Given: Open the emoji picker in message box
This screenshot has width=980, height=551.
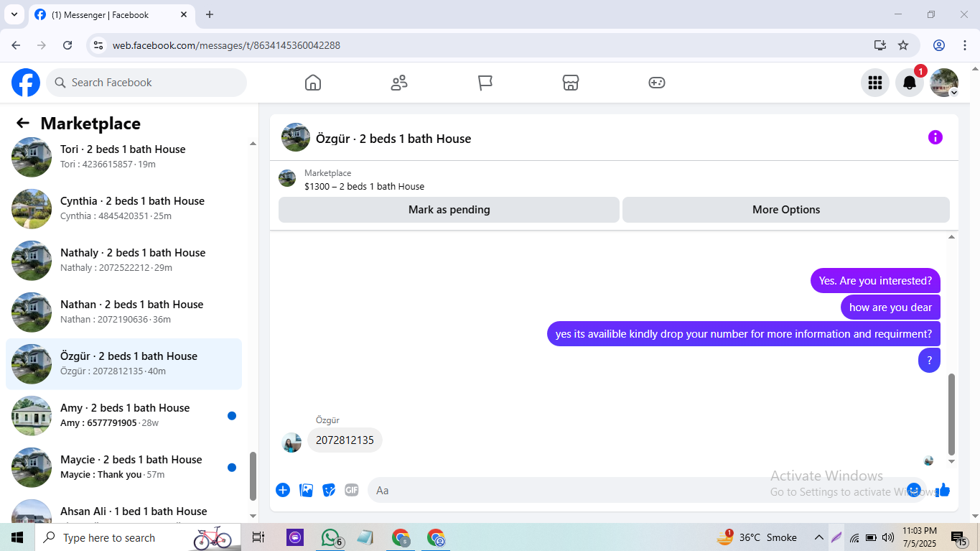Looking at the screenshot, I should [x=914, y=490].
